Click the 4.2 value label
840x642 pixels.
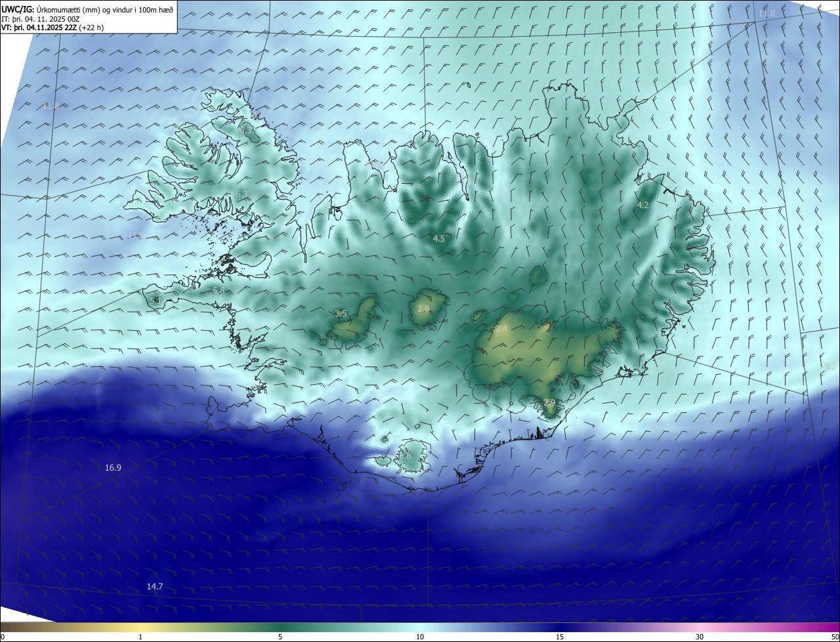click(643, 205)
